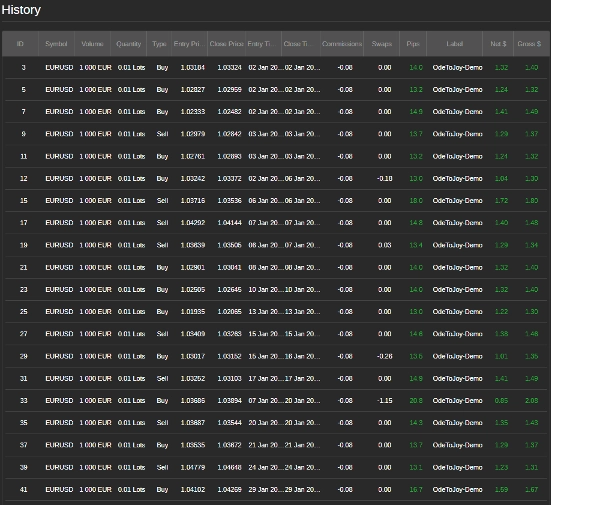Sort by Pips column header
Screen dimensions: 600x505
tap(413, 44)
